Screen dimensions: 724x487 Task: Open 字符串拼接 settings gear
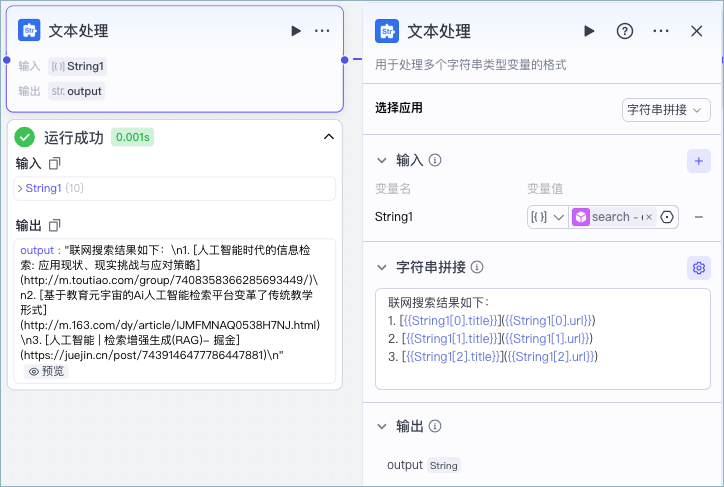tap(699, 268)
